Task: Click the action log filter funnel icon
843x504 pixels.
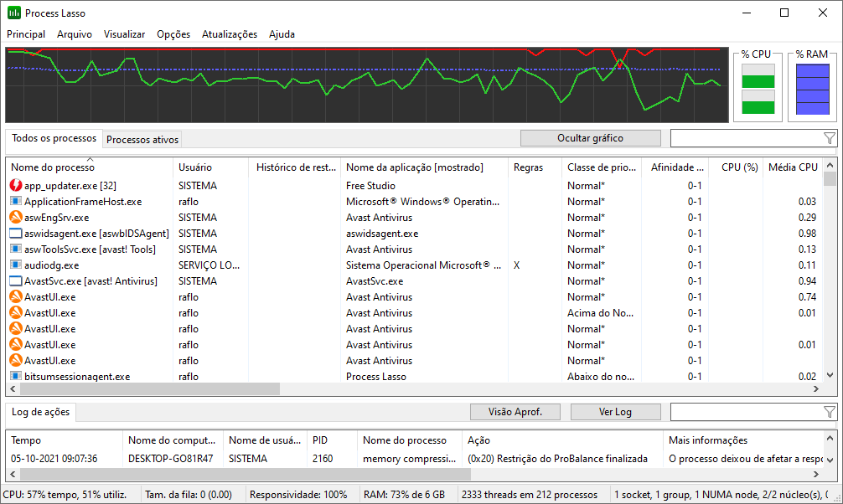Action: 829,412
